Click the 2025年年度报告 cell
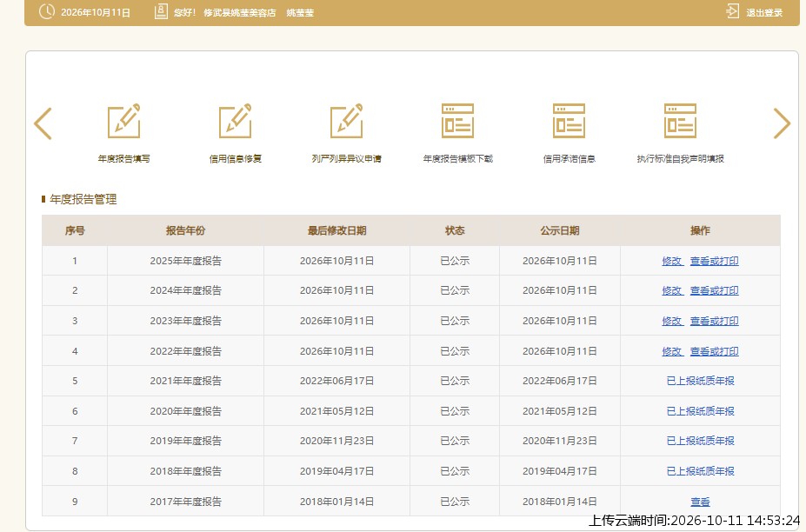Image resolution: width=806 pixels, height=532 pixels. (185, 261)
